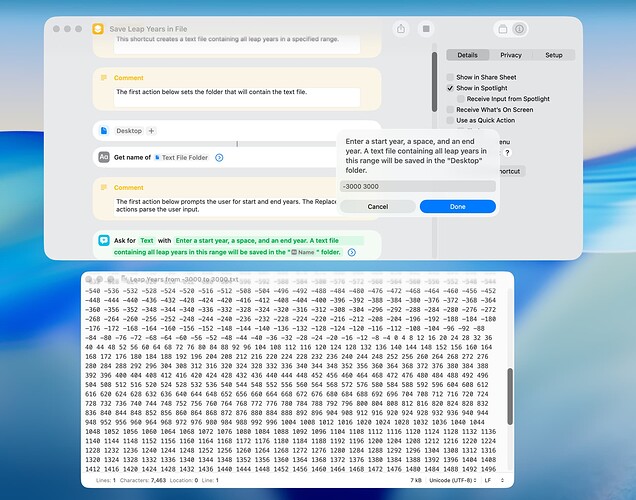Click the Desktop folder file icon
636x500 pixels.
[104, 131]
